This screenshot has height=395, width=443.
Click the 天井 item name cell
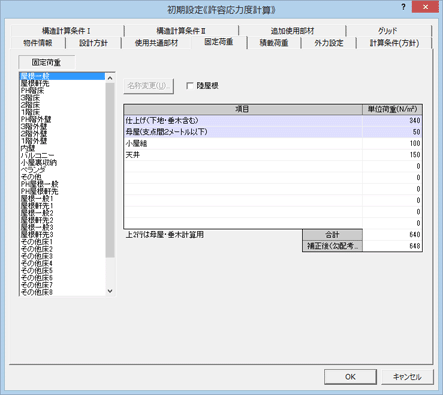tap(243, 155)
